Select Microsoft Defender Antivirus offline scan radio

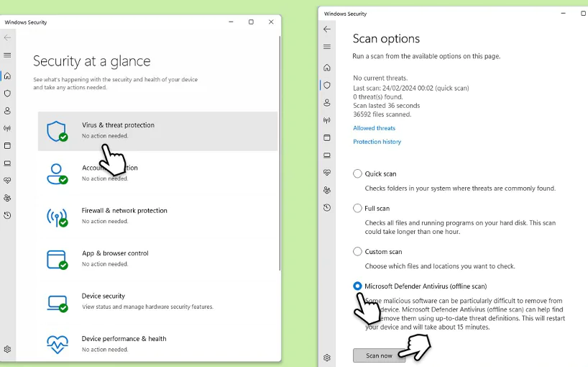357,286
